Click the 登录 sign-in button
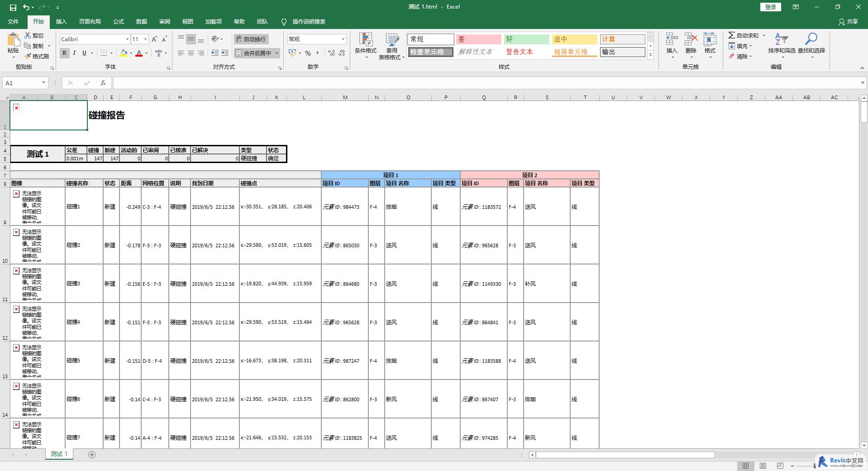The width and height of the screenshot is (868, 471). (x=770, y=7)
